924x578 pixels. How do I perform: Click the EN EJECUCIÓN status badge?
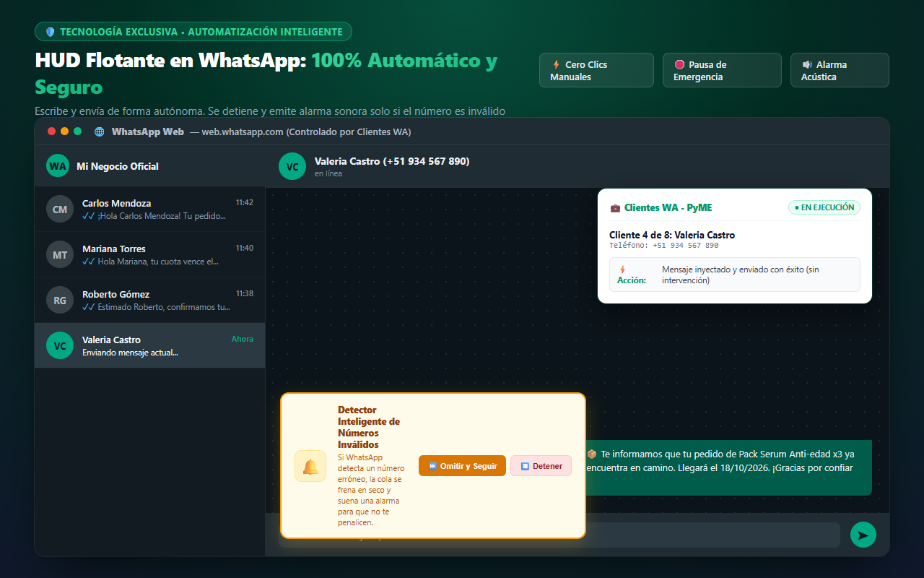[824, 207]
